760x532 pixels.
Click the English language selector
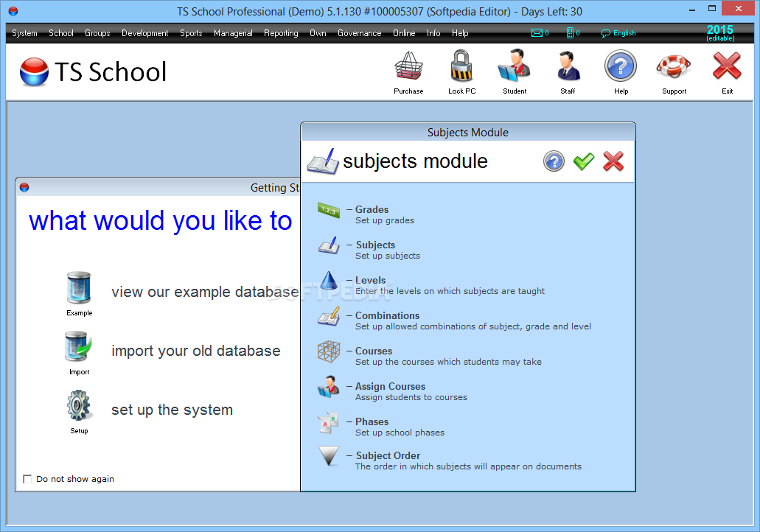tap(618, 33)
